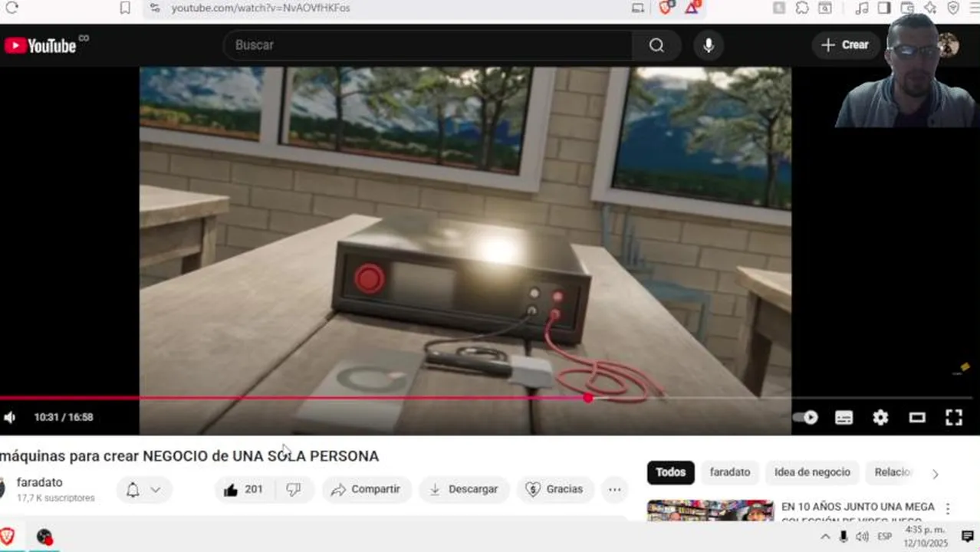Click the 10:31 / 16:58 time display
The height and width of the screenshot is (552, 980).
tap(64, 417)
